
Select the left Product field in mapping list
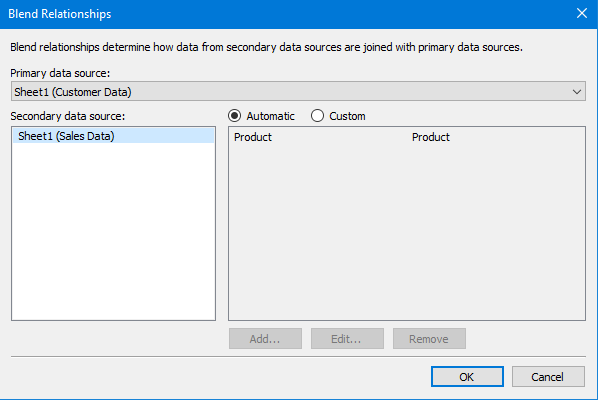pos(253,137)
